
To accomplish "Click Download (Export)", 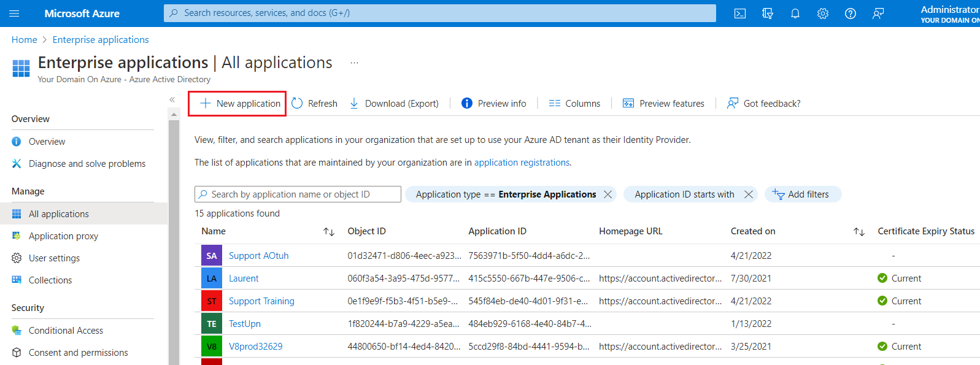I will pos(394,104).
